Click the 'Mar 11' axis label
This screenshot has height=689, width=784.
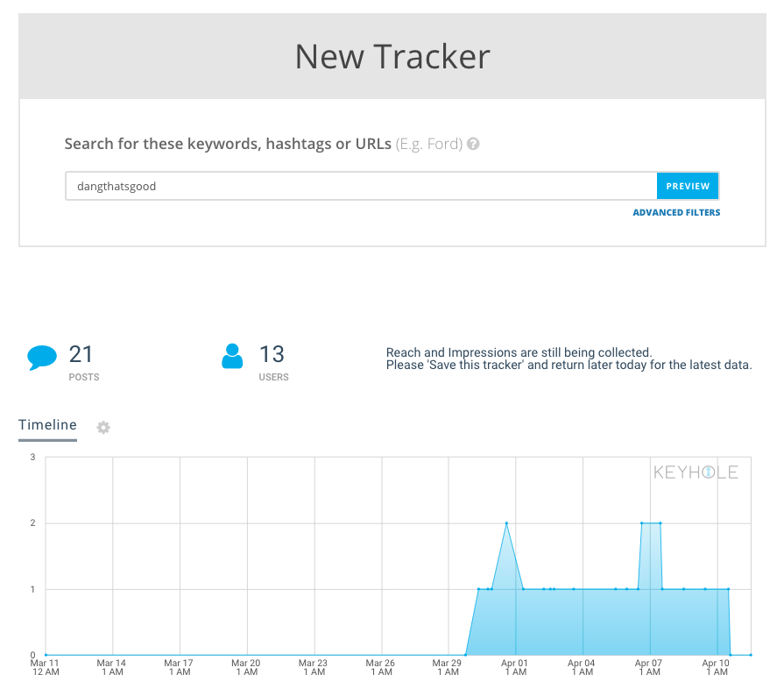click(45, 667)
